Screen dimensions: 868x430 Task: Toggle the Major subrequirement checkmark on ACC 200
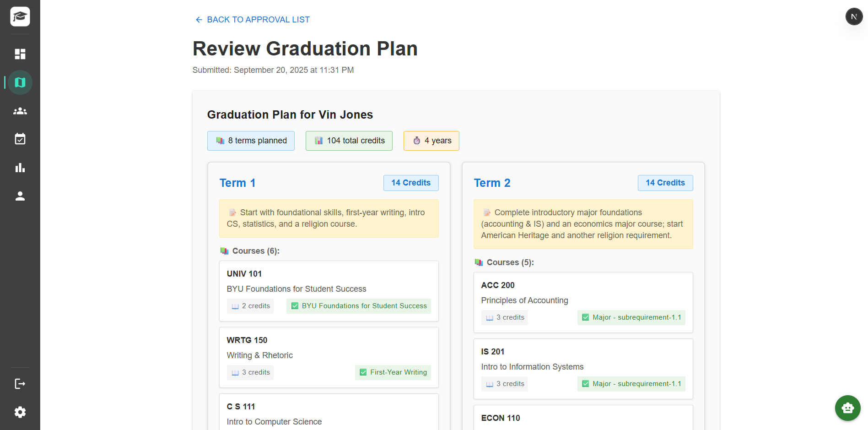[x=585, y=317]
